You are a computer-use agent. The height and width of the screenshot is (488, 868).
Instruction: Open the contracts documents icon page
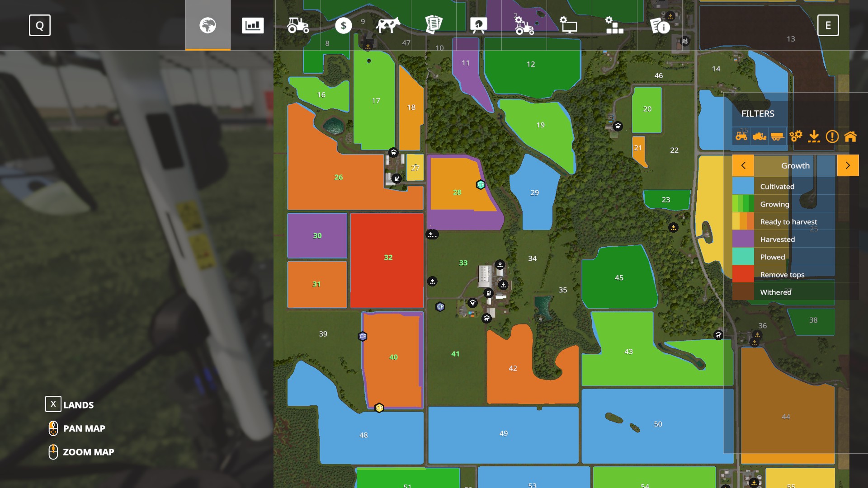click(434, 25)
